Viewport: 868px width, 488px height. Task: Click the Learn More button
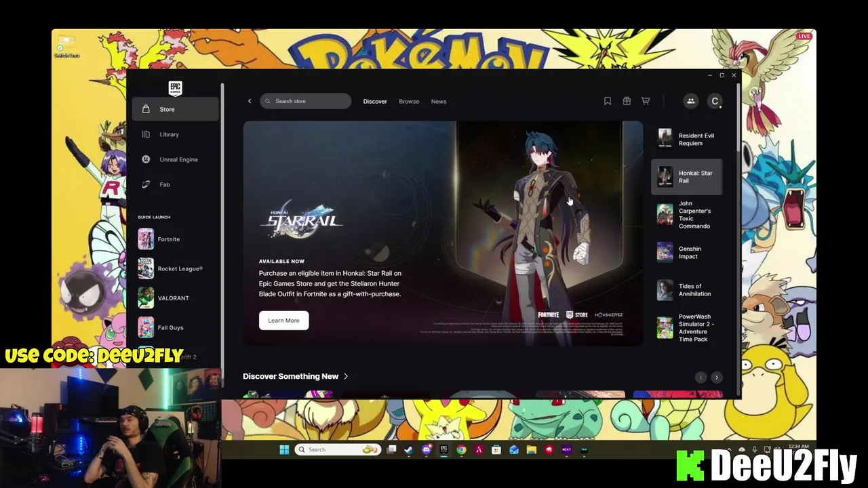[x=283, y=321]
